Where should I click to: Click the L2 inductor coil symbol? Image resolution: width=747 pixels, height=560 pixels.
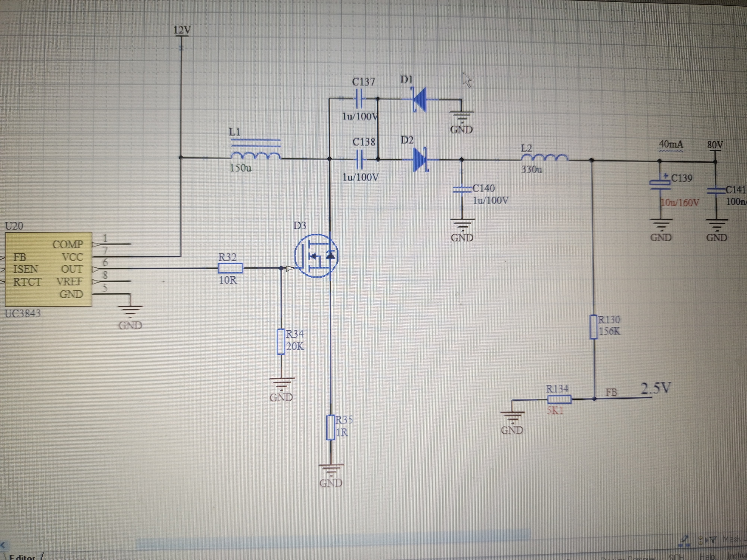tap(544, 158)
